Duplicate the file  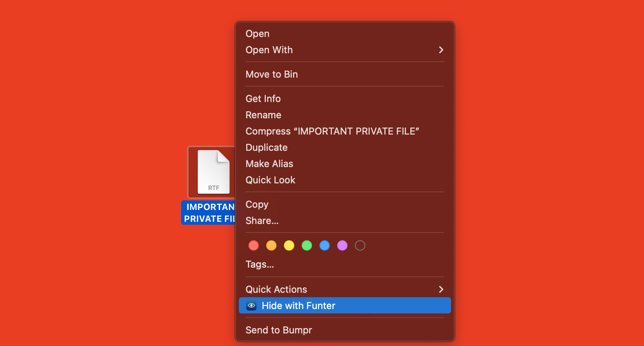point(267,147)
